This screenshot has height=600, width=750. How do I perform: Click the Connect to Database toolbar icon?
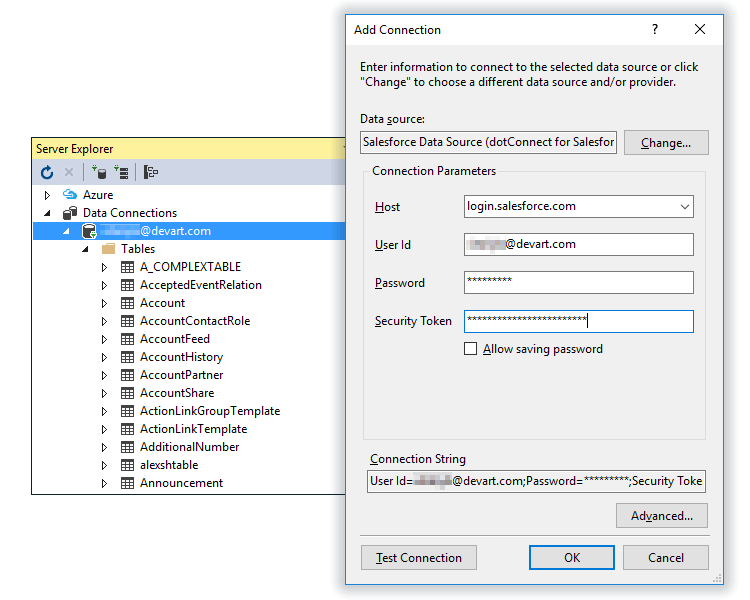(x=98, y=172)
